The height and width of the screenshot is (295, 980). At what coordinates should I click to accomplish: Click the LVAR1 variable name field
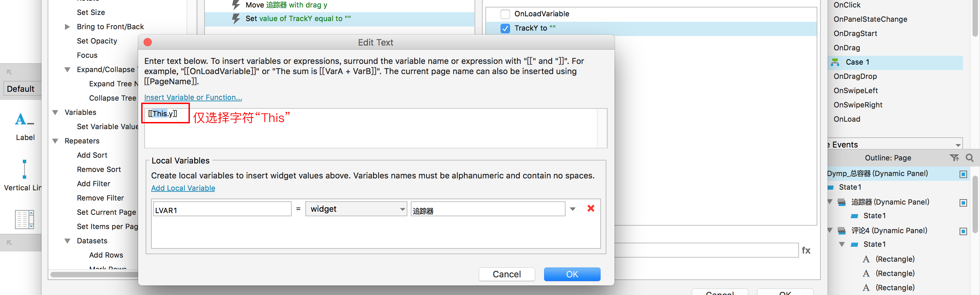222,209
